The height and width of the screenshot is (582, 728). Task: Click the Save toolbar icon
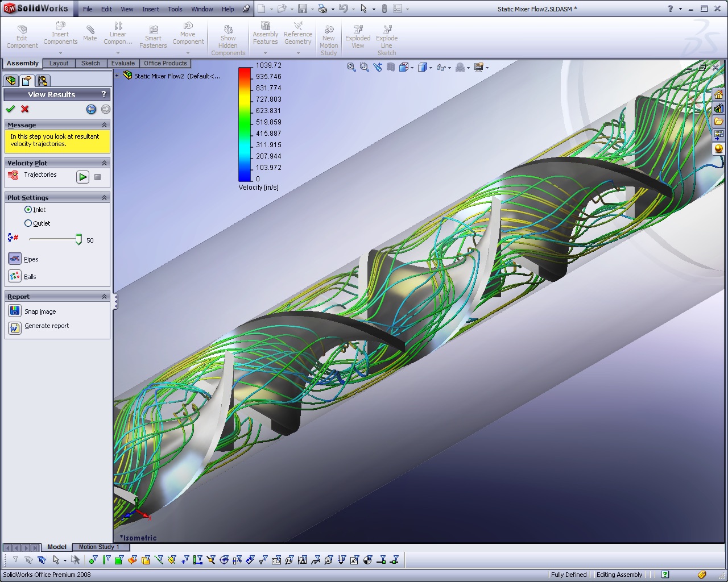point(303,9)
